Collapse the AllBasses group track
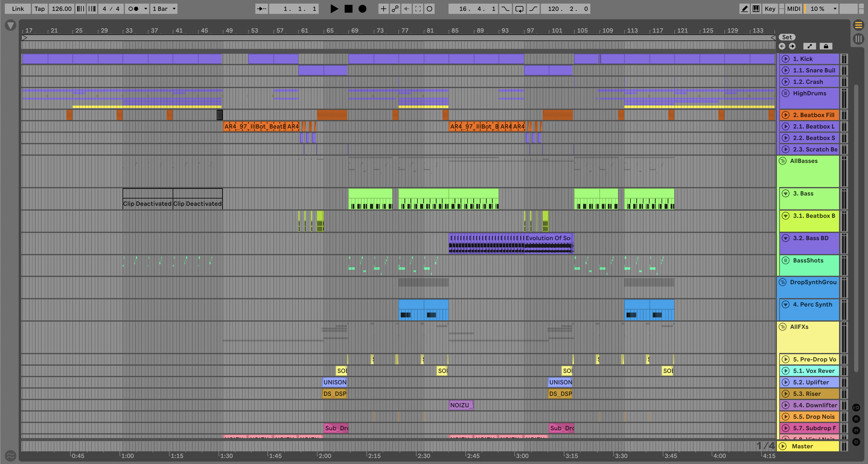Image resolution: width=868 pixels, height=464 pixels. click(782, 160)
